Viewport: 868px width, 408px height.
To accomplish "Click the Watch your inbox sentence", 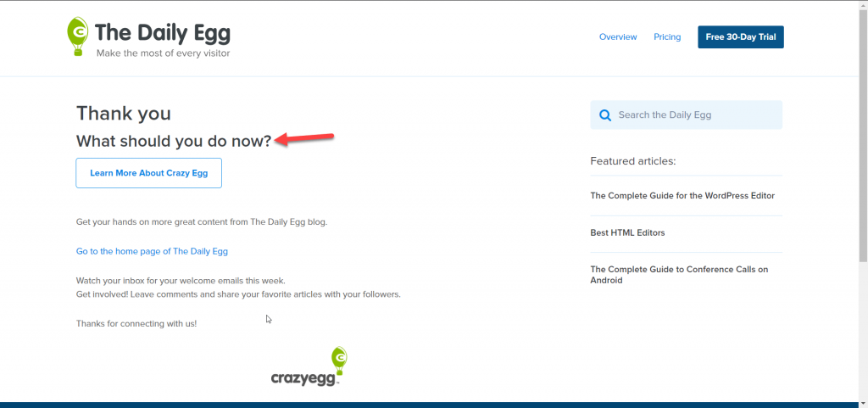I will click(x=181, y=281).
